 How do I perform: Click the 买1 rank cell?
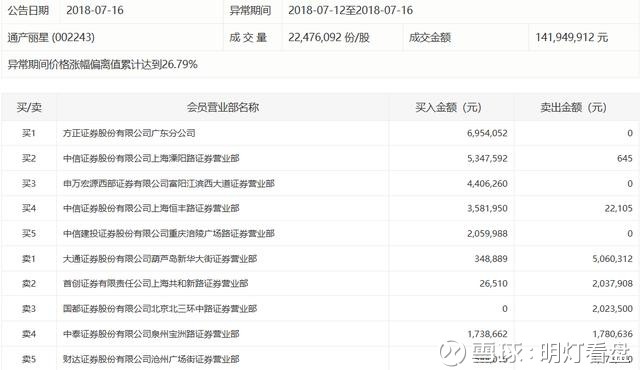[29, 133]
